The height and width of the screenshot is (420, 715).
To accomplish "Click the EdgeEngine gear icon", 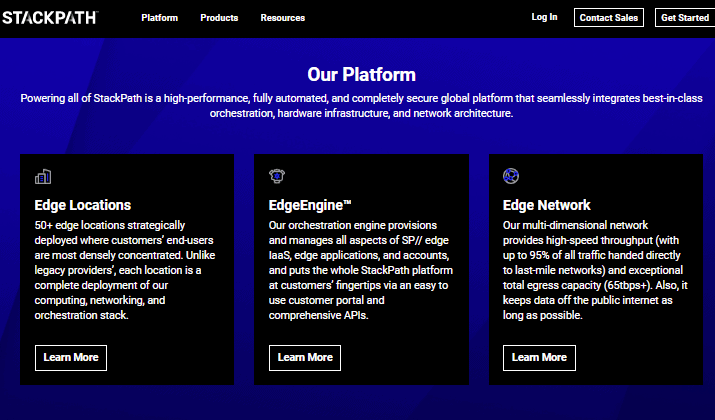I will [x=277, y=176].
